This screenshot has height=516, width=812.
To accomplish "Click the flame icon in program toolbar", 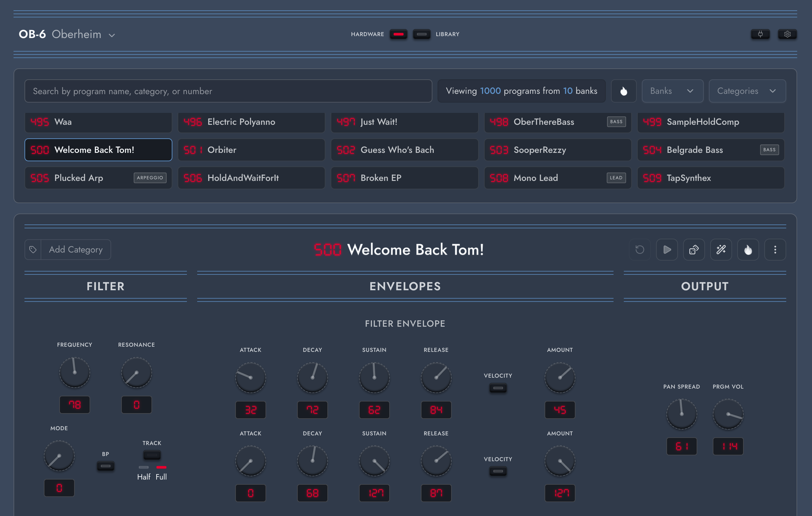I will pyautogui.click(x=748, y=249).
